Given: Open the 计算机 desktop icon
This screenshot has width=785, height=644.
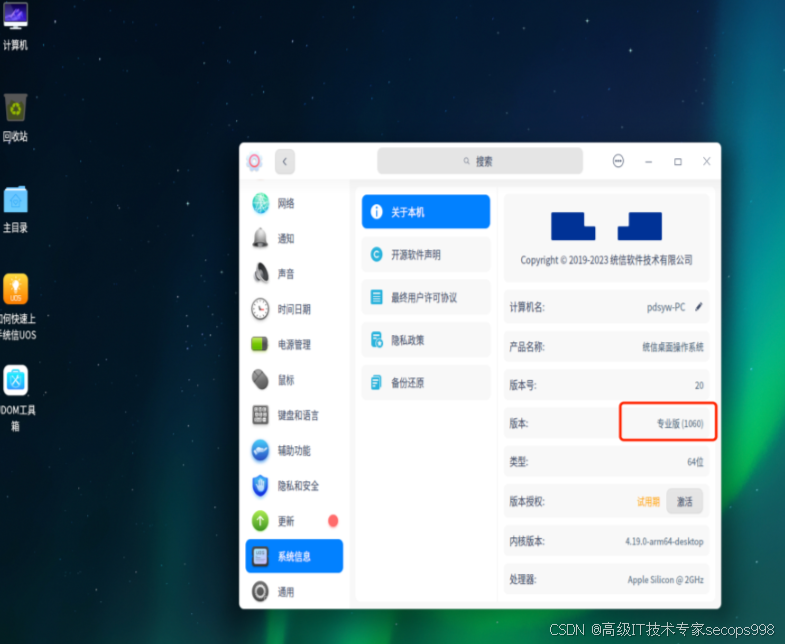Looking at the screenshot, I should point(16,26).
